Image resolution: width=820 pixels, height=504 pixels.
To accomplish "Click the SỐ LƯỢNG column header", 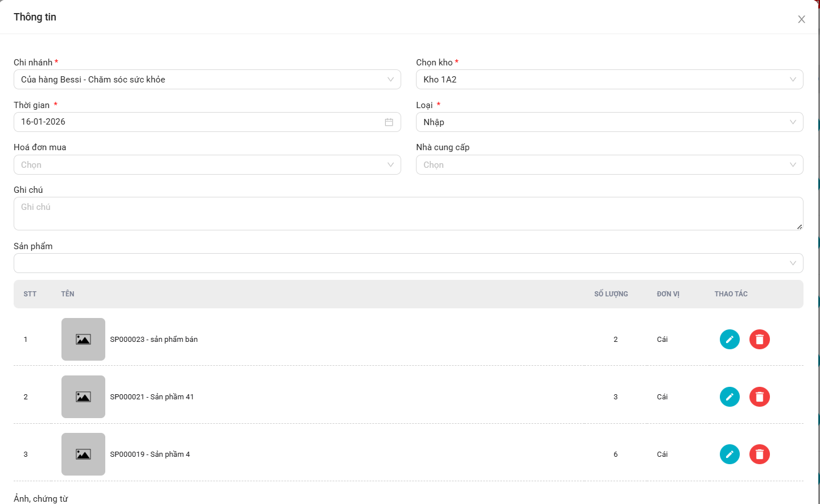I will tap(611, 294).
